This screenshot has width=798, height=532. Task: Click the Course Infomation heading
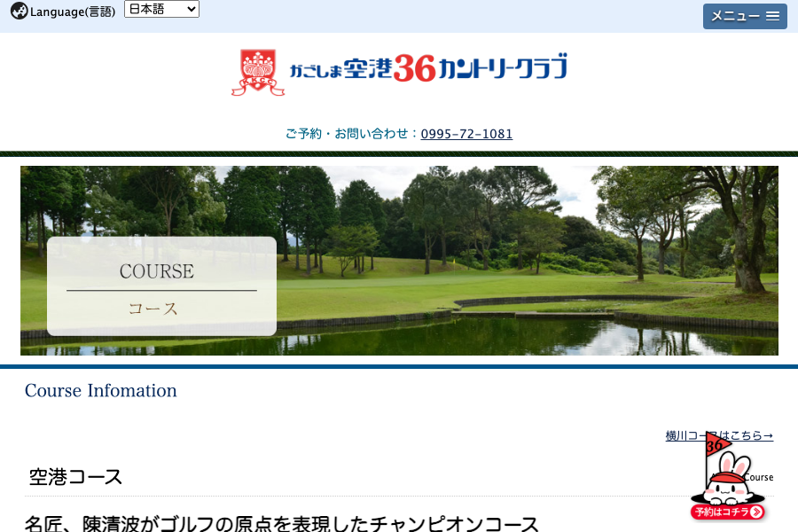coord(101,390)
